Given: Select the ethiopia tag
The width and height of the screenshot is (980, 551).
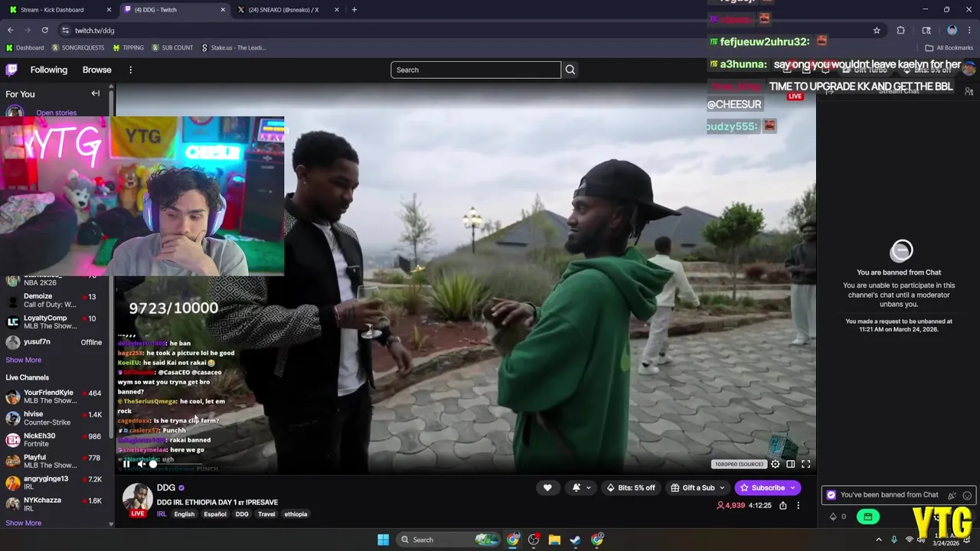Looking at the screenshot, I should (x=296, y=514).
